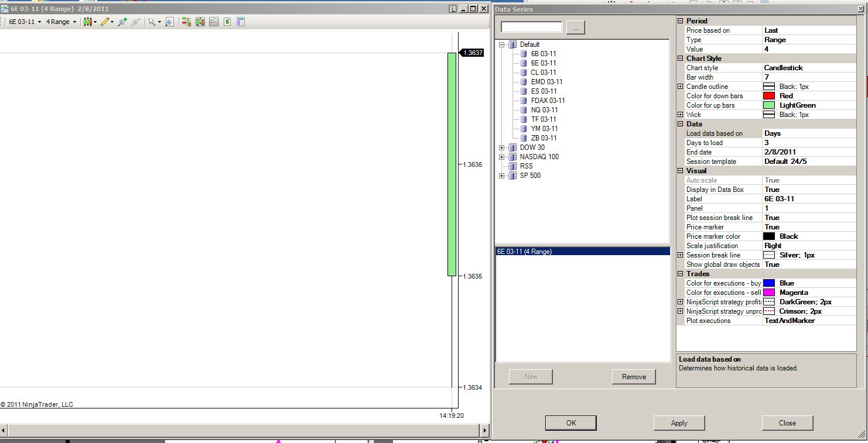This screenshot has height=443, width=868.
Task: Click the Type value Range
Action: tap(809, 40)
